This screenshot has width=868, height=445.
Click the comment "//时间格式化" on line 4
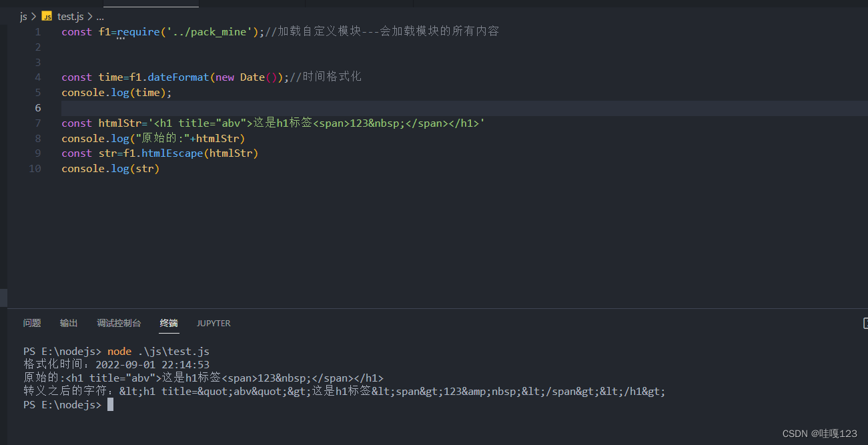326,77
